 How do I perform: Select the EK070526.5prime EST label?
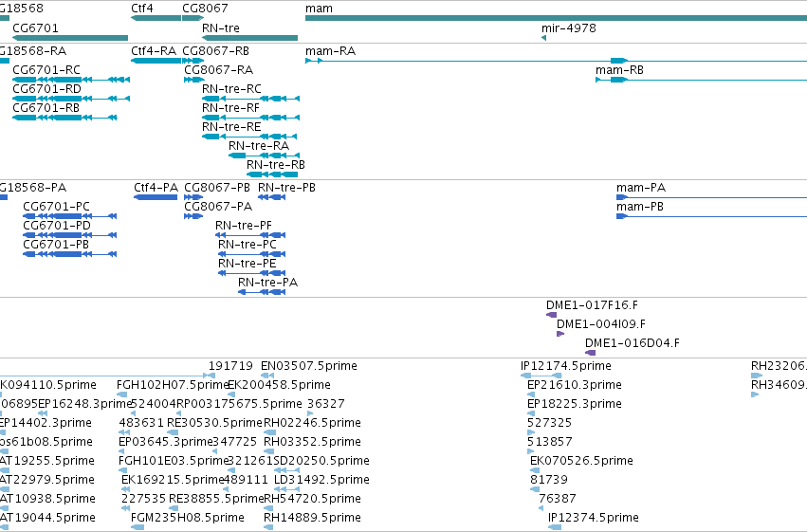tap(581, 461)
